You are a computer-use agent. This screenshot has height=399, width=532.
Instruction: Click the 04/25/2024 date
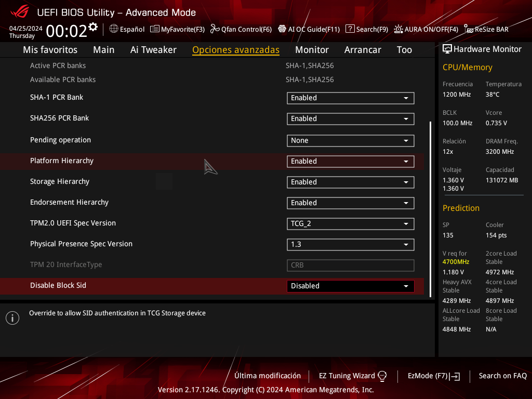[26, 29]
